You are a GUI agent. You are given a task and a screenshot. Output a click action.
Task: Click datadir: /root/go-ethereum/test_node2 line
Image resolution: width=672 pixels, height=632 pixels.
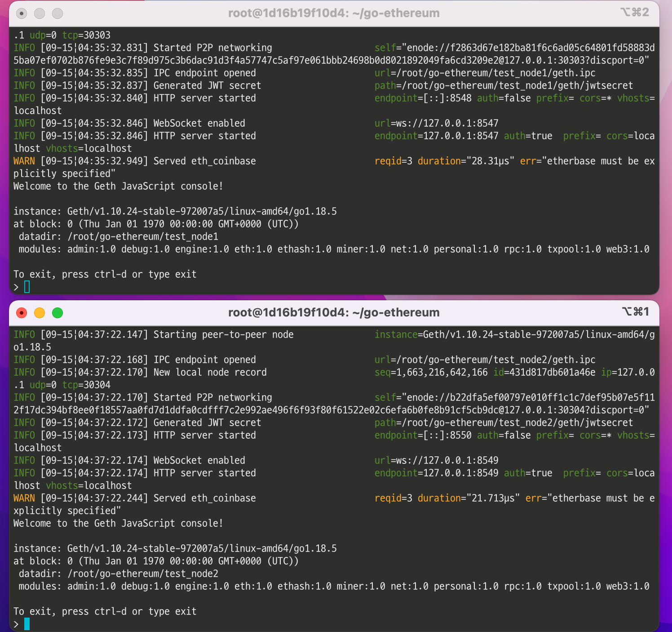click(119, 574)
